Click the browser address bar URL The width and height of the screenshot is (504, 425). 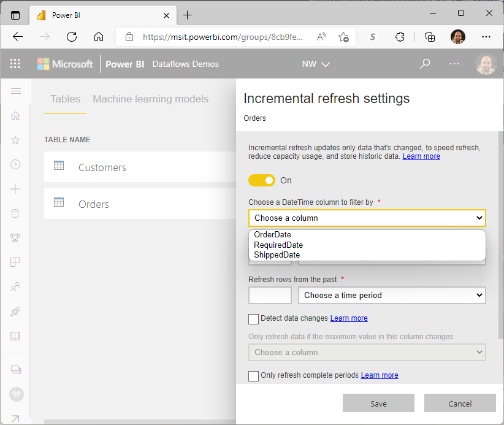223,37
